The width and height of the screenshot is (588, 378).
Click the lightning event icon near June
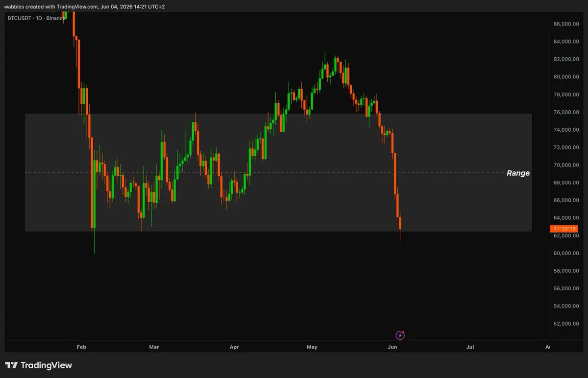click(400, 335)
